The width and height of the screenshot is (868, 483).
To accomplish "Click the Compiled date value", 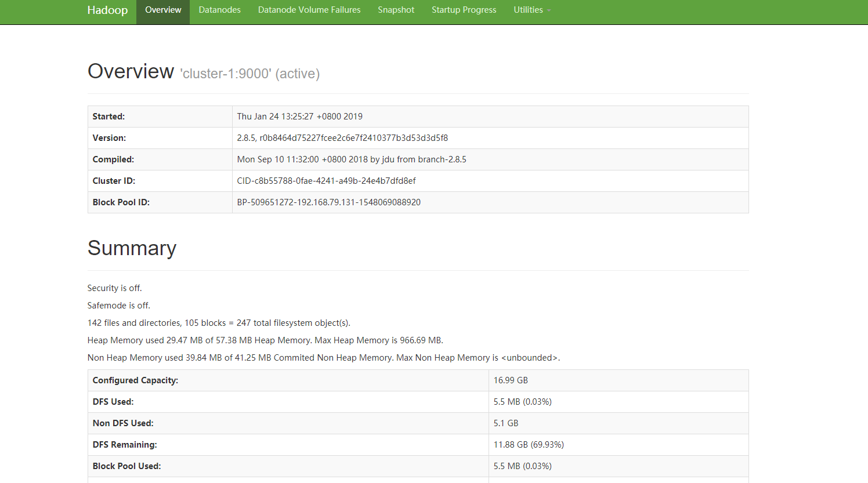I will pos(352,159).
